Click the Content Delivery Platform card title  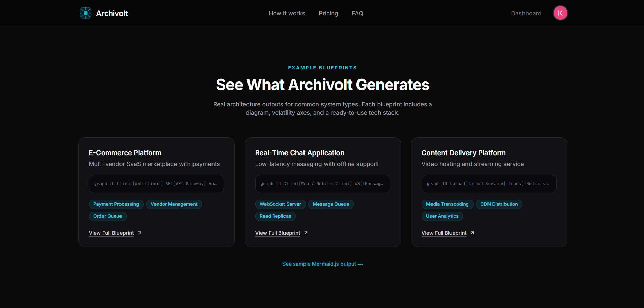point(464,153)
